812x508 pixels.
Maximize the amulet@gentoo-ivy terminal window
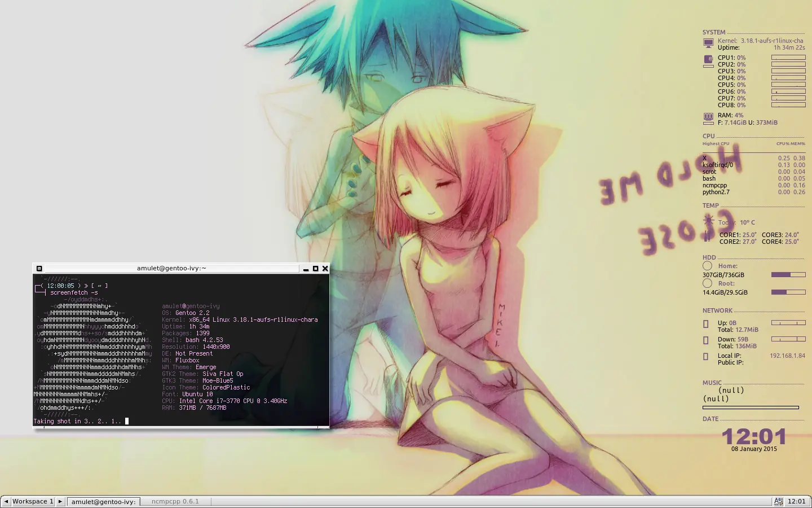coord(315,269)
